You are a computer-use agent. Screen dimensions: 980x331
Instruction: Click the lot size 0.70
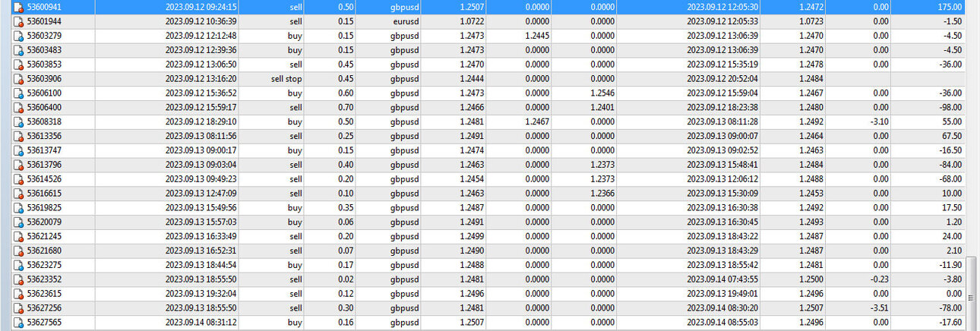tap(345, 107)
